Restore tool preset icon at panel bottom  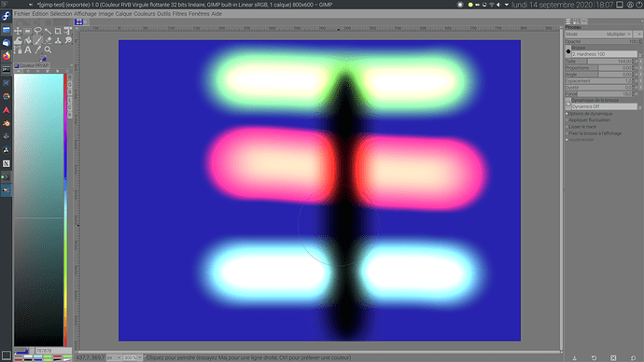click(594, 358)
